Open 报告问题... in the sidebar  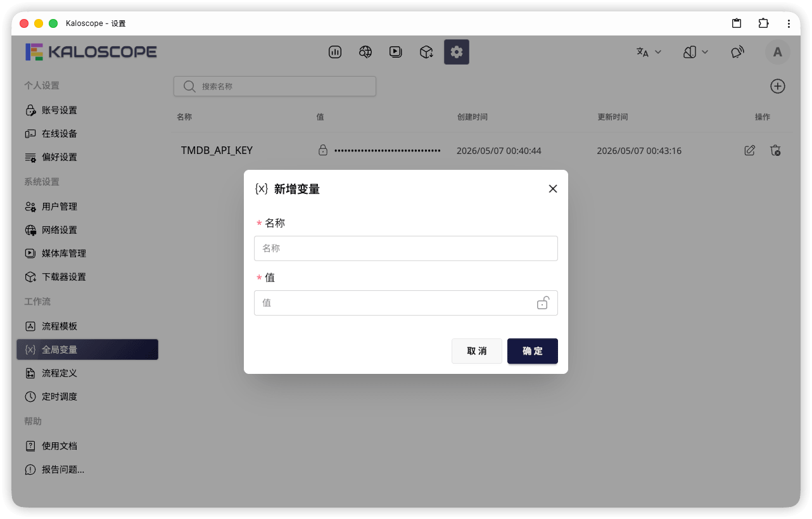click(x=87, y=470)
